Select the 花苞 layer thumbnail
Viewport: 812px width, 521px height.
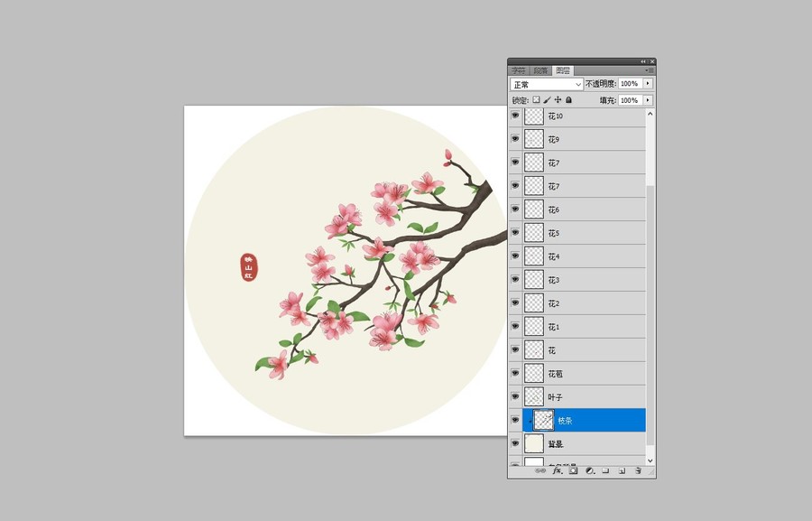click(534, 373)
